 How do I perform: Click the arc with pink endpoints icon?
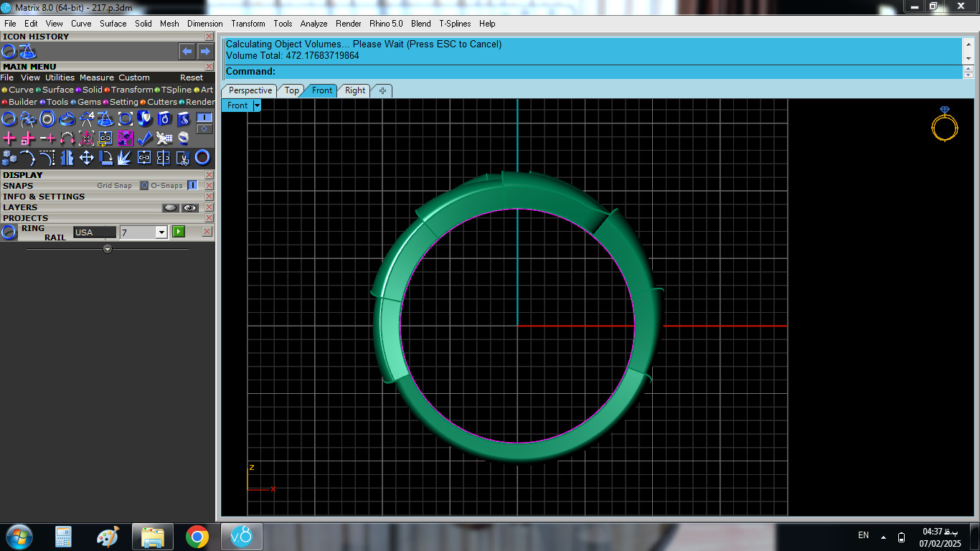(67, 138)
